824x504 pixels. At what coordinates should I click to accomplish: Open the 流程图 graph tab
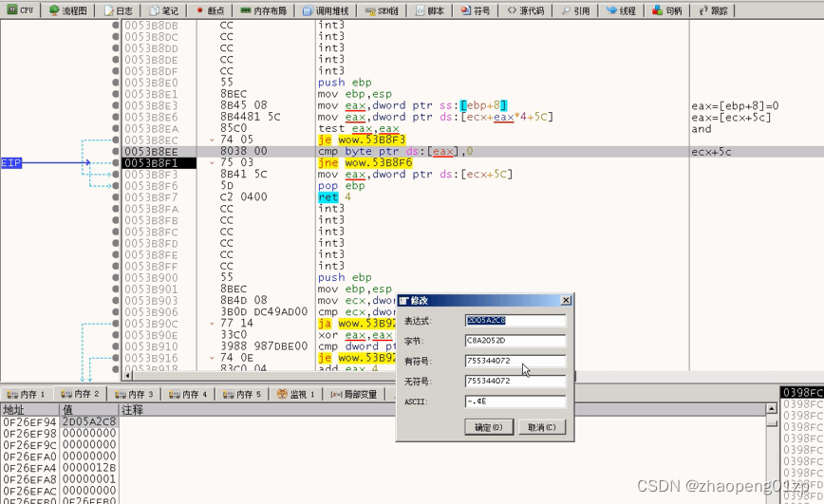(x=68, y=10)
